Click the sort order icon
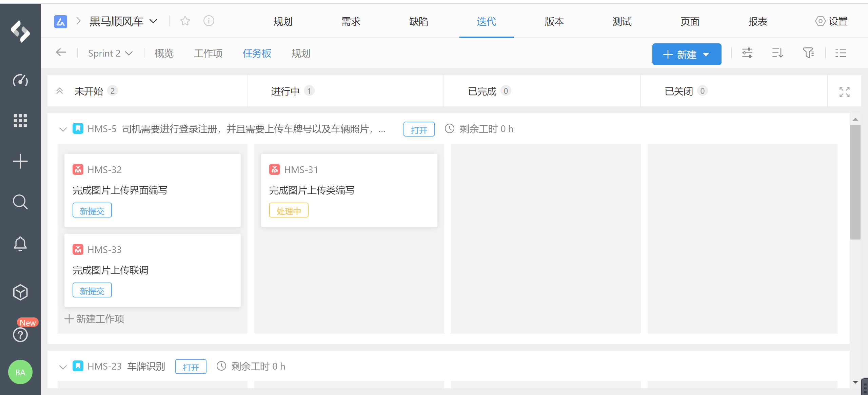 pos(777,53)
